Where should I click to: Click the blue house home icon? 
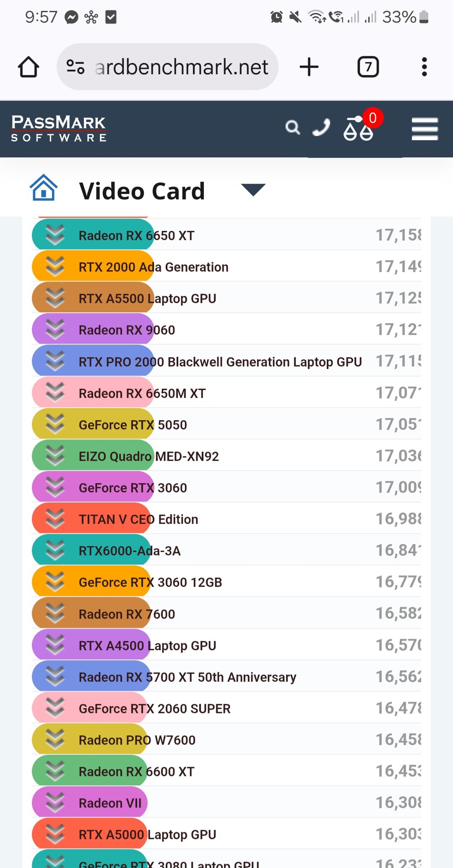[x=43, y=188]
